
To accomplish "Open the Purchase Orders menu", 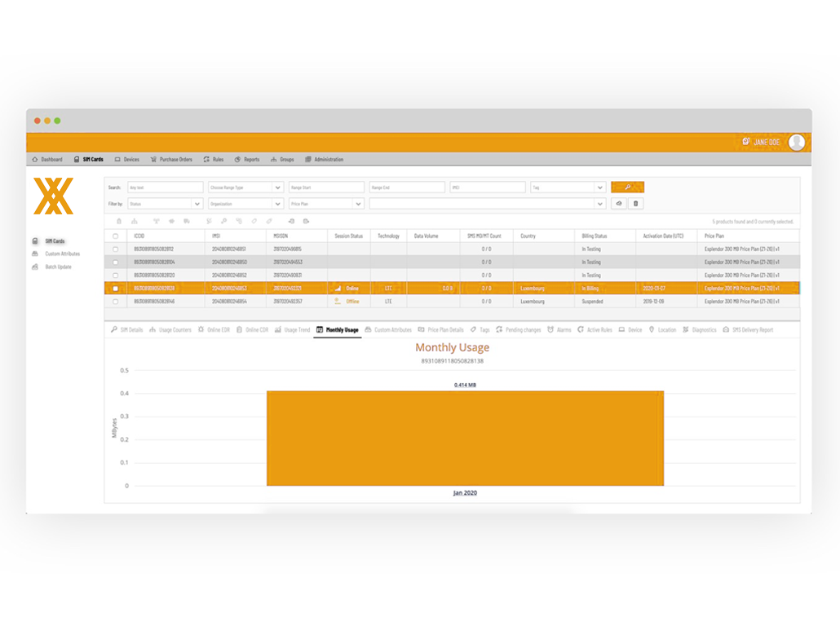I will [x=171, y=160].
